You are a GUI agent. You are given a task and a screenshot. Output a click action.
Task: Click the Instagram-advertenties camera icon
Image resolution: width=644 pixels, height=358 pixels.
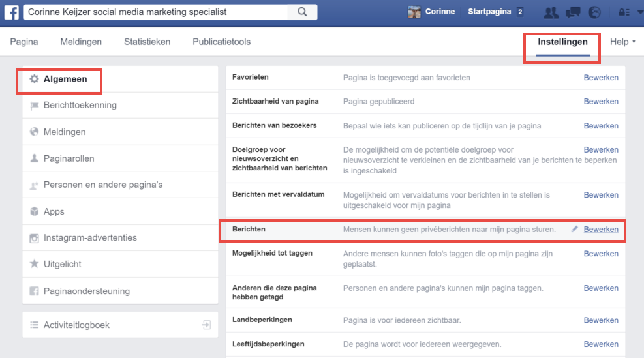(x=35, y=238)
